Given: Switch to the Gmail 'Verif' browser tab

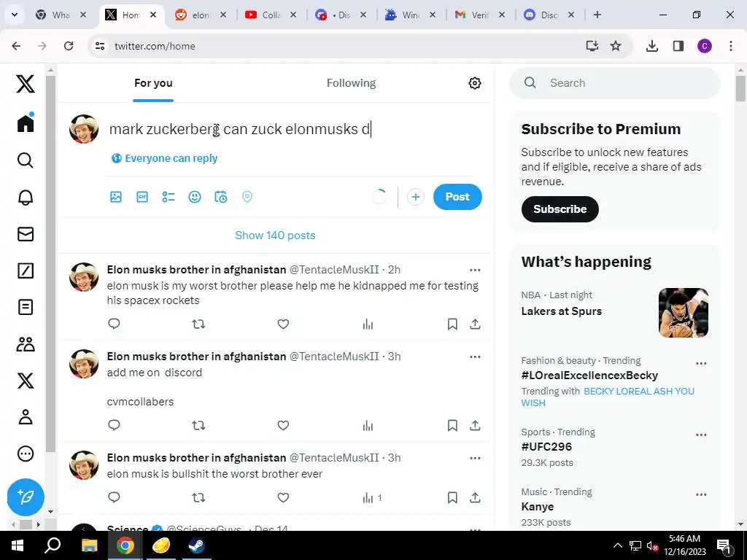Looking at the screenshot, I should 479,15.
